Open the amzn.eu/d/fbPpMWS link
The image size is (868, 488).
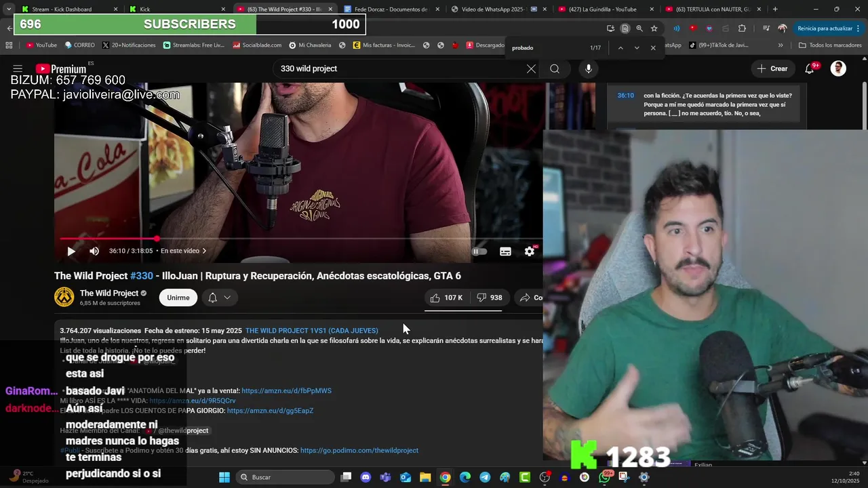click(x=287, y=391)
